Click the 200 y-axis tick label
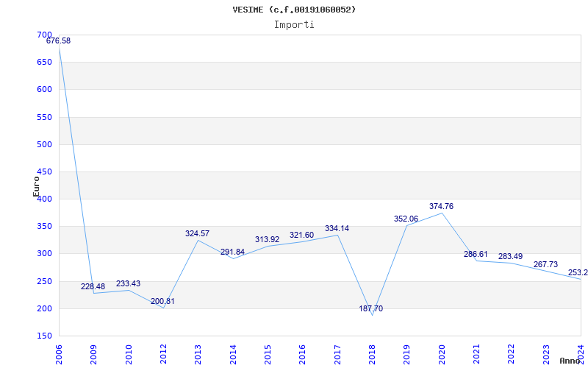Viewport: 588px width, 368px height. (x=44, y=308)
